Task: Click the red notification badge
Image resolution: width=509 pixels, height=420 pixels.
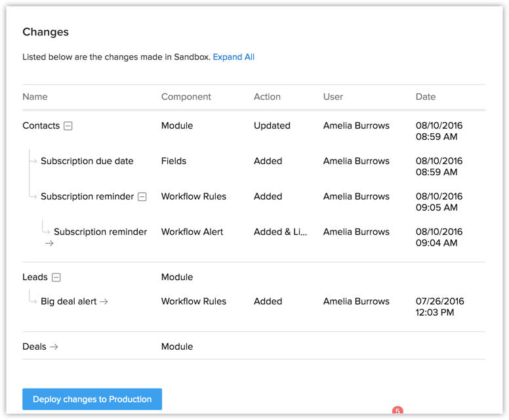Action: point(397,412)
